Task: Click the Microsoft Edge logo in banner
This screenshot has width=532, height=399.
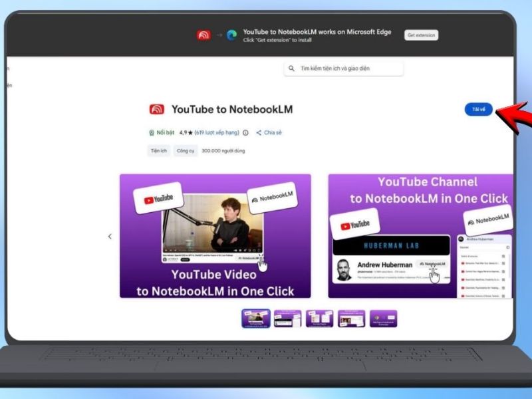Action: pos(231,35)
